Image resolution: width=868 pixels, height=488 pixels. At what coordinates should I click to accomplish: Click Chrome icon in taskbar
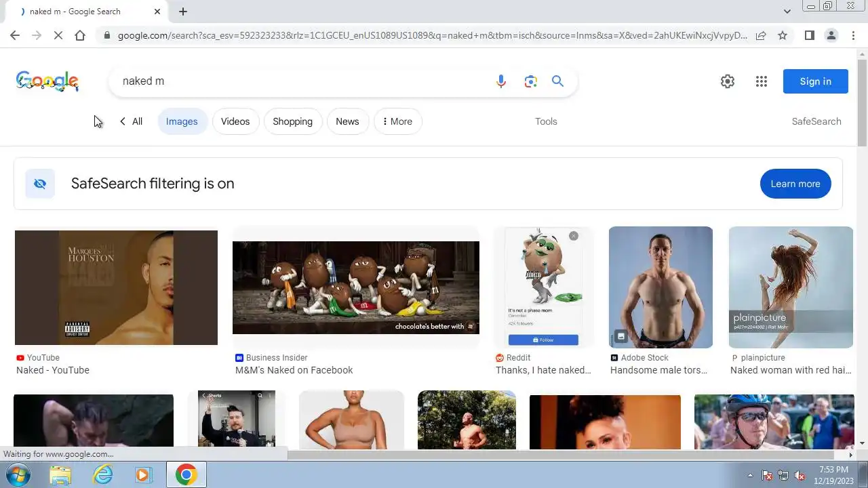point(186,475)
